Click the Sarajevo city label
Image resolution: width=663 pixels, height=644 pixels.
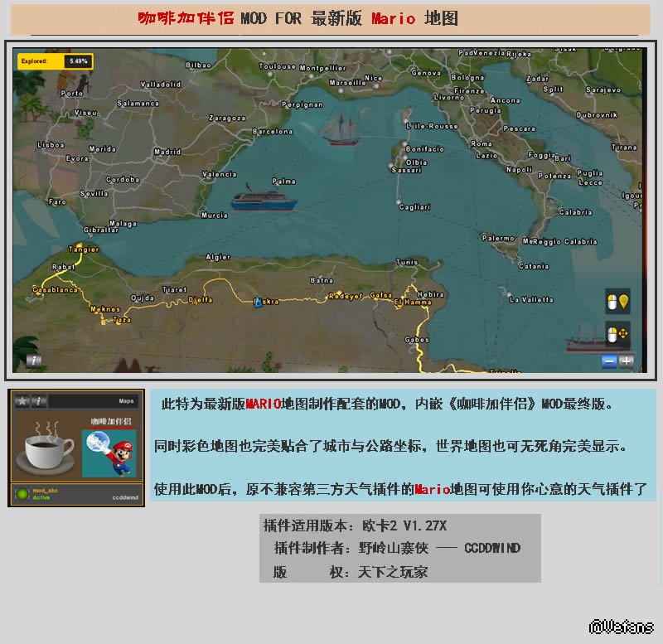click(603, 90)
